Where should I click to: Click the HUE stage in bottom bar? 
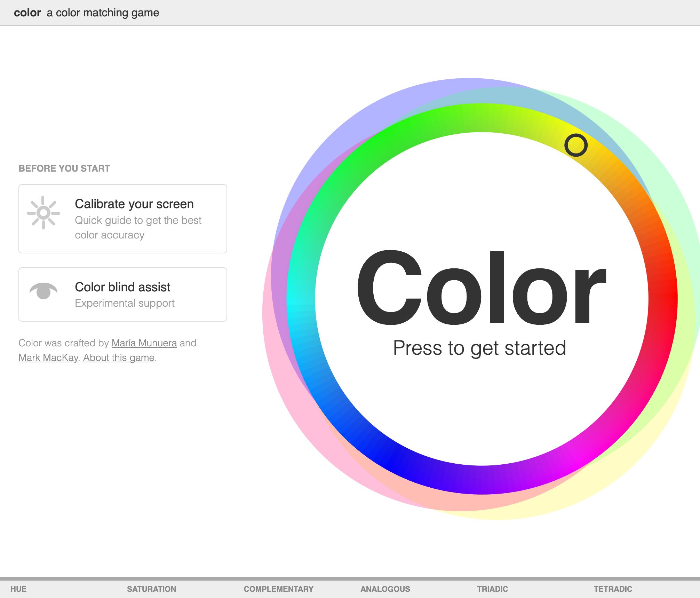18,589
